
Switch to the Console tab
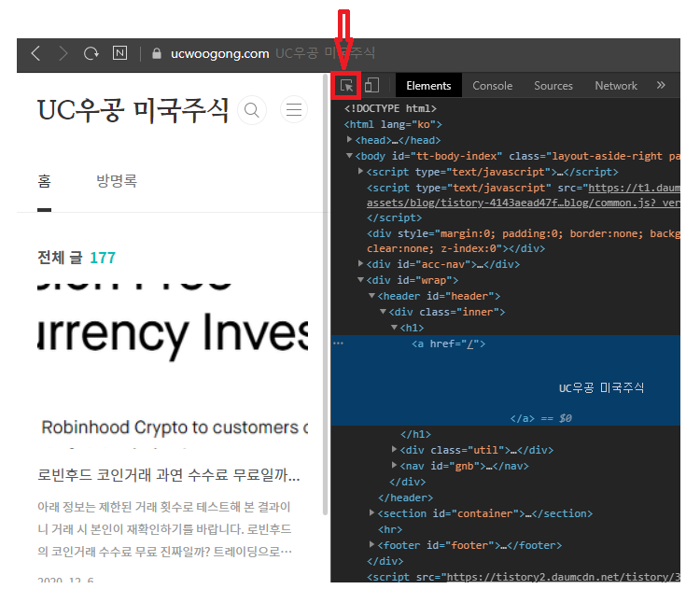point(493,86)
